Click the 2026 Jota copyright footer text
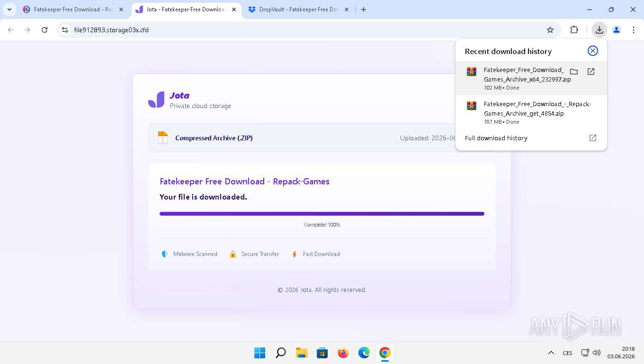Image resolution: width=644 pixels, height=364 pixels. click(x=322, y=290)
